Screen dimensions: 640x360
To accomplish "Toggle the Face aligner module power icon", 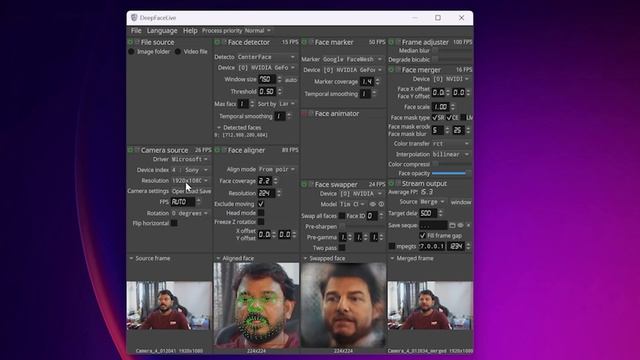I will [x=218, y=150].
